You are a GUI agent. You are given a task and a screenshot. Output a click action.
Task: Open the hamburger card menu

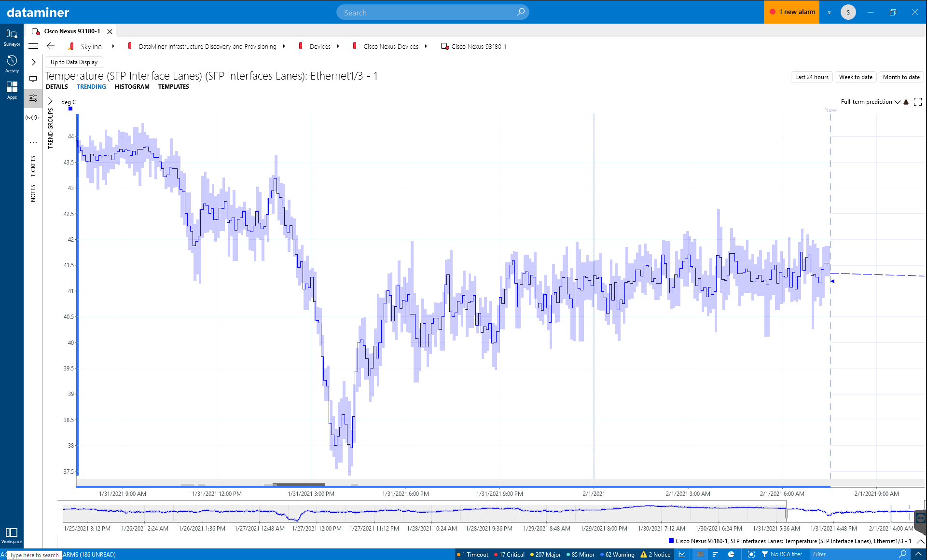(33, 46)
